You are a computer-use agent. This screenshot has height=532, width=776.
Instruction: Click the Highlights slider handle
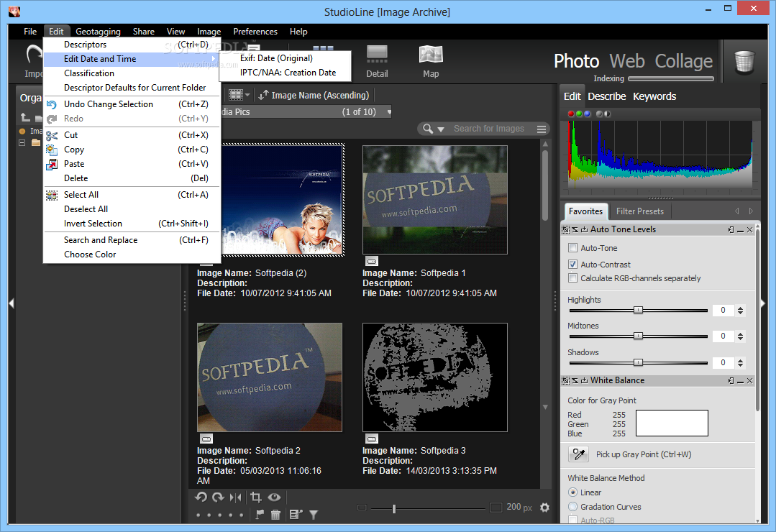point(639,311)
